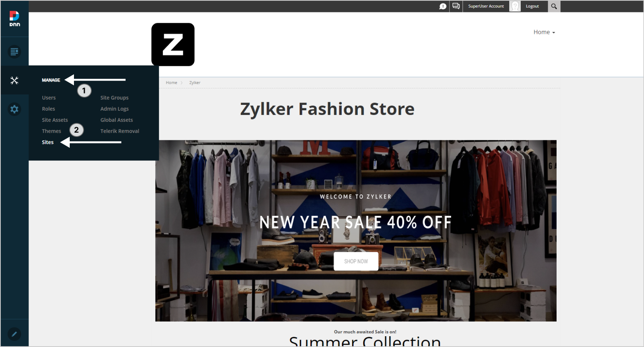The image size is (644, 347).
Task: Open Themes from Manage menu
Action: pyautogui.click(x=52, y=131)
